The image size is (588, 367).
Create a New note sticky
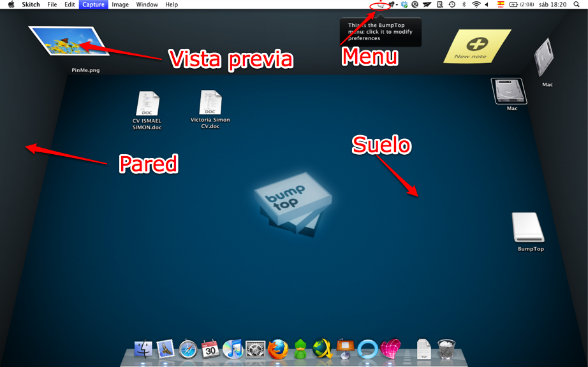click(477, 46)
